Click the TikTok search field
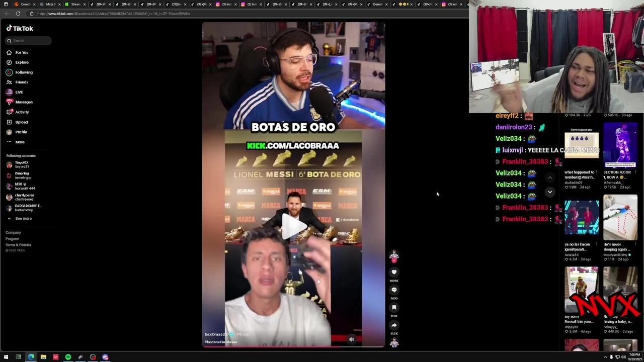Image resolution: width=644 pixels, height=362 pixels. click(28, 41)
